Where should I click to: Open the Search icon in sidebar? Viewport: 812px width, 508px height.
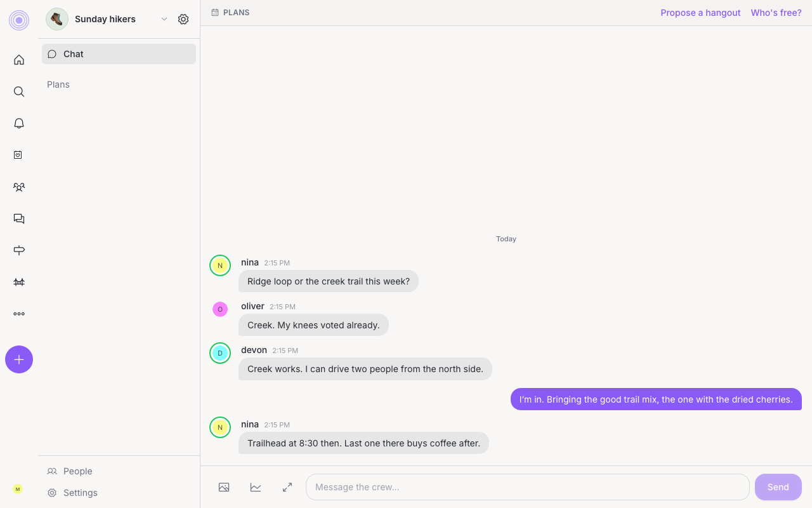19,91
